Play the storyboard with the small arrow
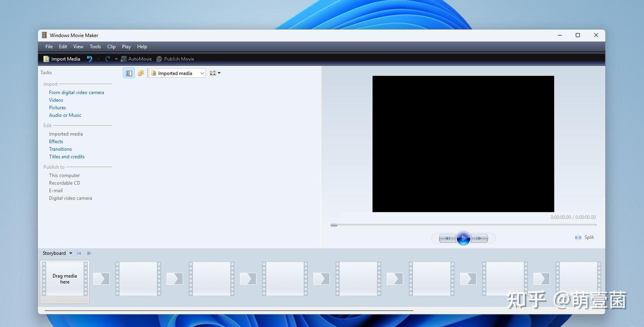 pyautogui.click(x=89, y=253)
